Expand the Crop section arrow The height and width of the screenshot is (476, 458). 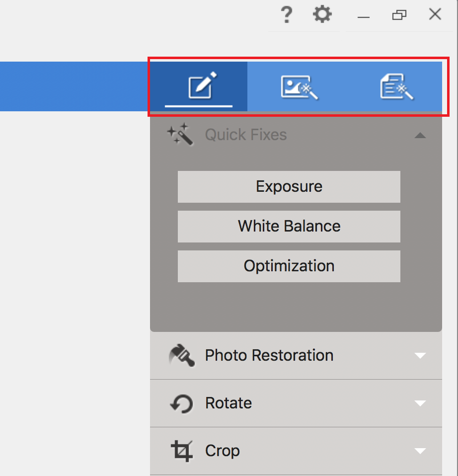pos(420,451)
